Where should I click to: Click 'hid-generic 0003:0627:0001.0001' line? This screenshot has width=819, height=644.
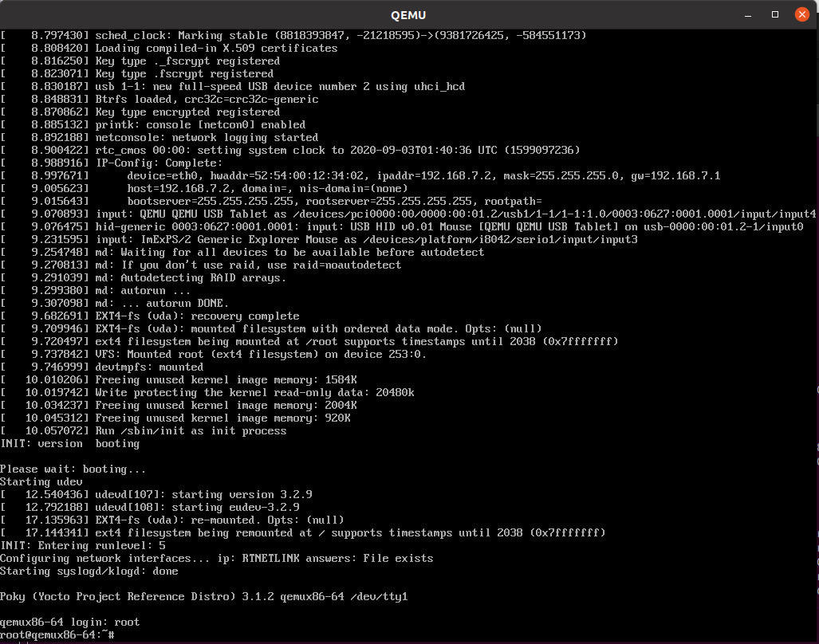click(x=402, y=226)
